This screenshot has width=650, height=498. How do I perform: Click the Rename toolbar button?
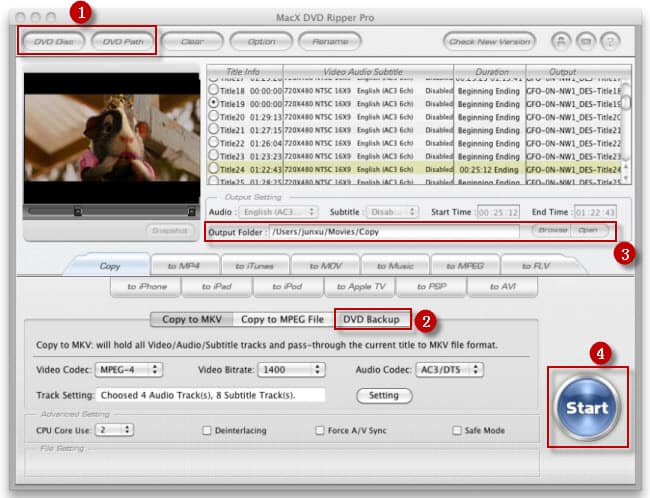point(330,41)
